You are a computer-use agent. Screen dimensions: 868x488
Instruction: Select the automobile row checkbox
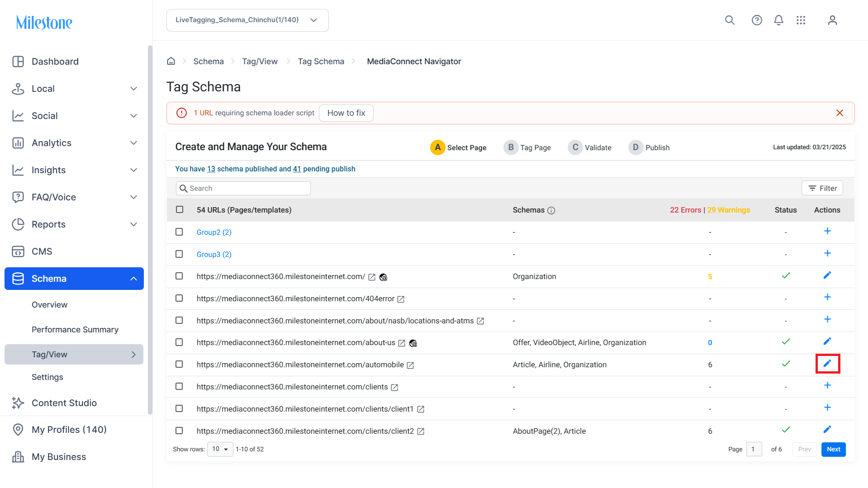(x=179, y=365)
